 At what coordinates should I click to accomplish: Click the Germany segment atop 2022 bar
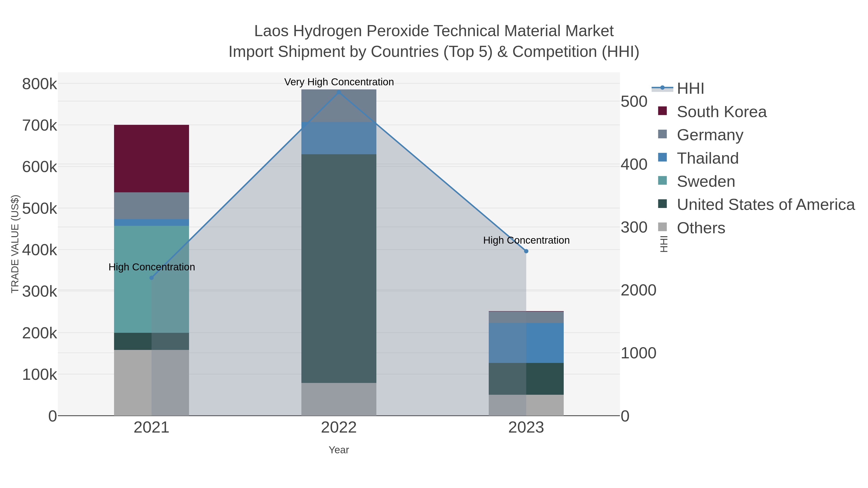point(339,106)
